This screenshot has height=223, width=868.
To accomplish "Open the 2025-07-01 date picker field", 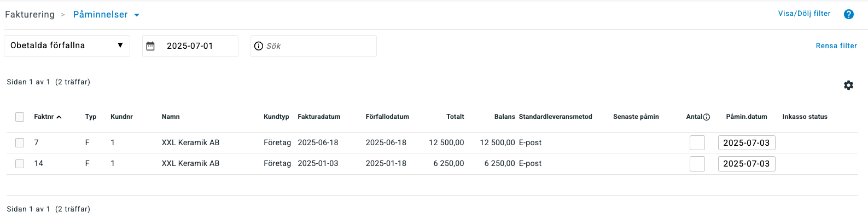I will pos(190,46).
